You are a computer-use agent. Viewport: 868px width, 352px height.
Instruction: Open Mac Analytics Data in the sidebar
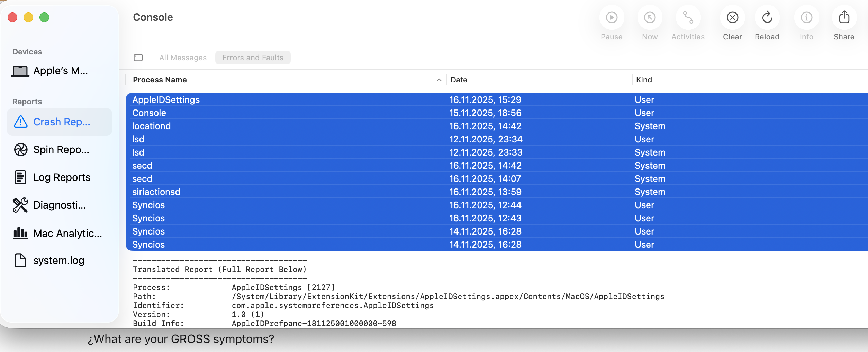pos(60,233)
